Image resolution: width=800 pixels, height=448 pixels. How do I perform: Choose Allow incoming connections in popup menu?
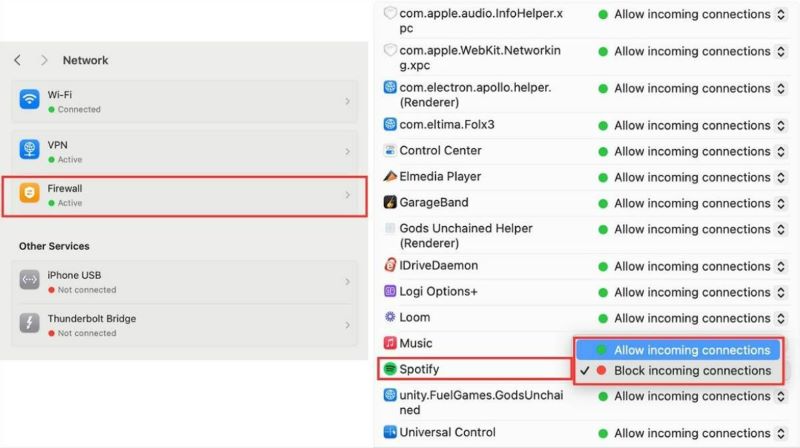tap(679, 350)
